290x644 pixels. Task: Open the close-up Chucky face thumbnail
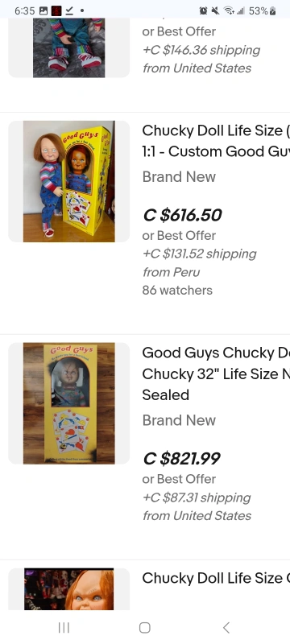[69, 589]
